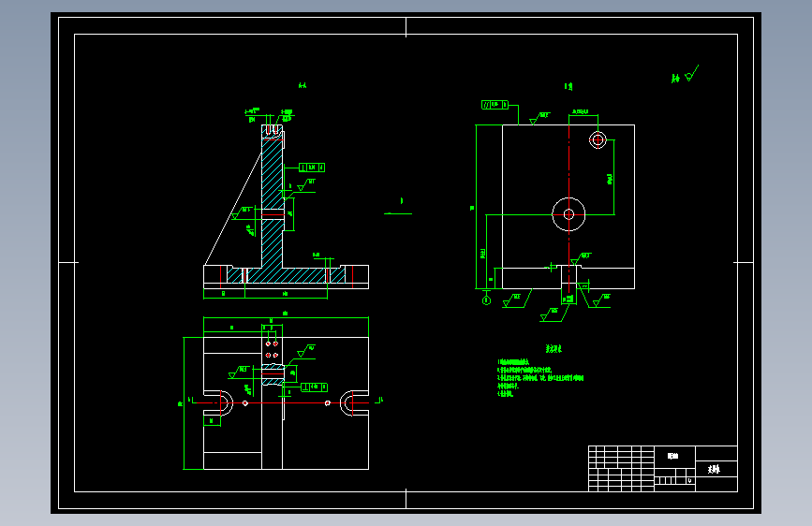
Task: Select the bottom slot of the right view
Action: 568,277
